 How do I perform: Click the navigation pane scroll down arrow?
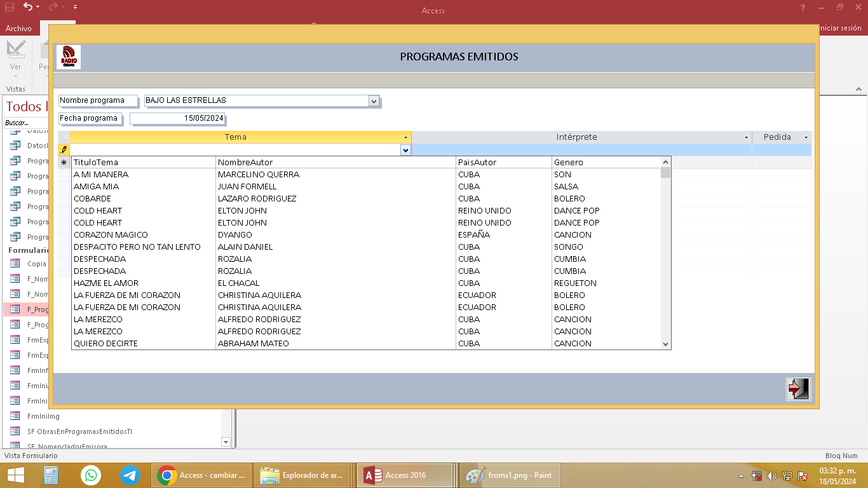point(226,442)
